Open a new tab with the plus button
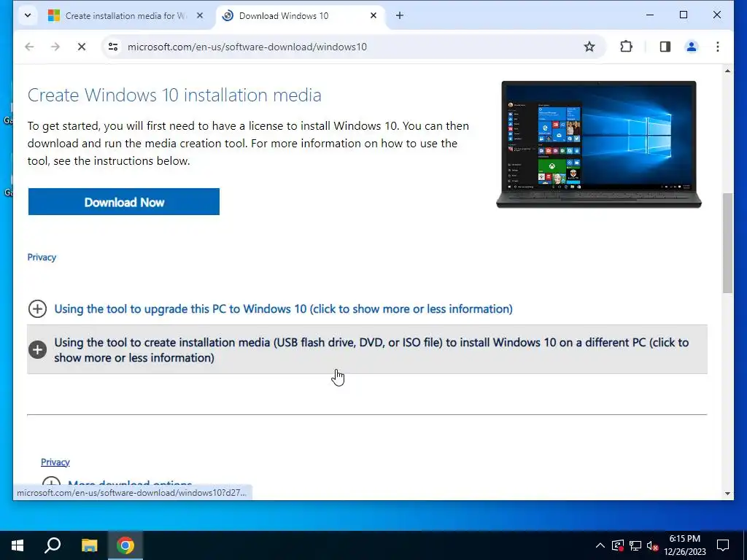Viewport: 747px width, 560px height. click(400, 16)
